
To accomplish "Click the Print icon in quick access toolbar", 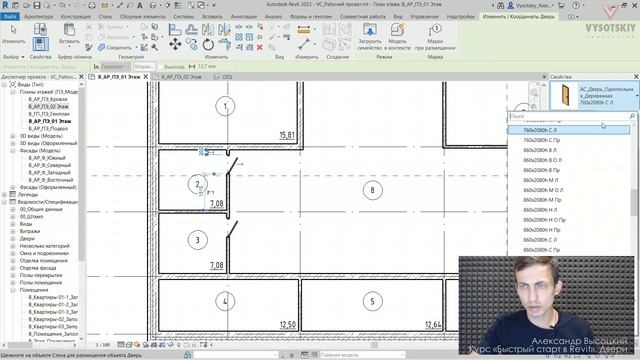I will pos(92,5).
